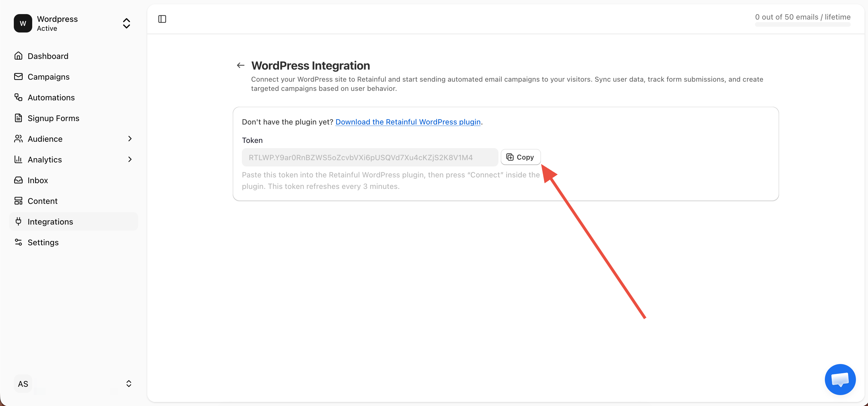Click the W workspace logo

point(23,23)
